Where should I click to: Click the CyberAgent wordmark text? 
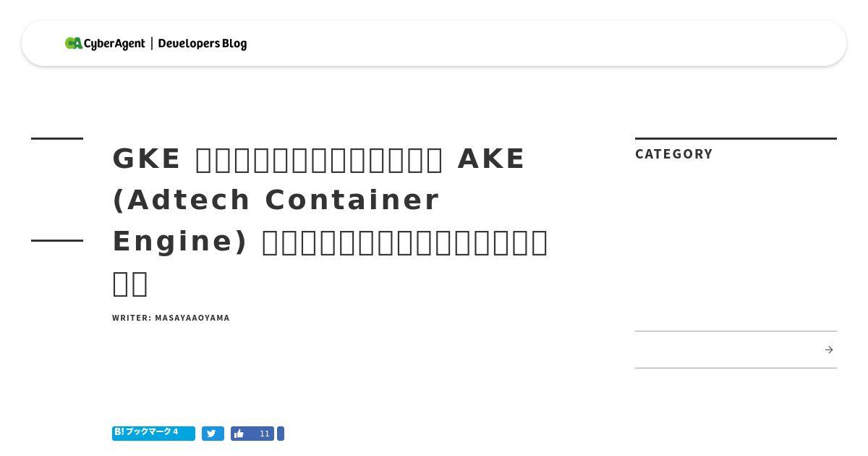pos(115,44)
